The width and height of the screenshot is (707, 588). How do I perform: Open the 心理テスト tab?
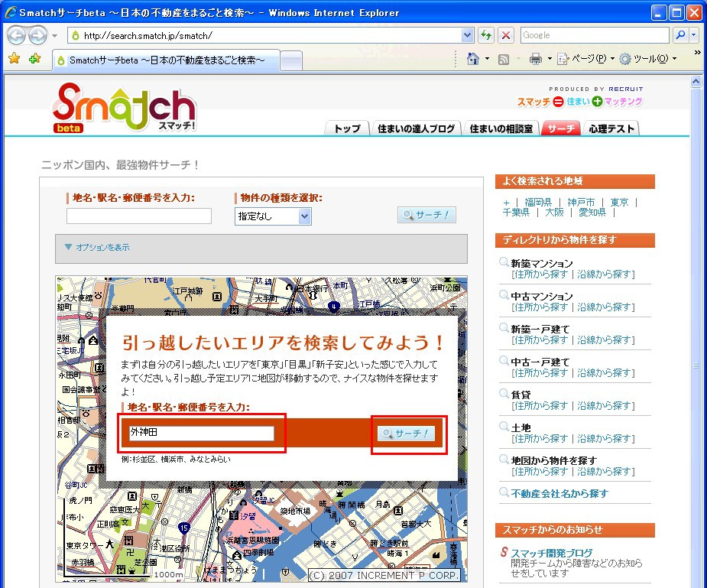[x=611, y=128]
